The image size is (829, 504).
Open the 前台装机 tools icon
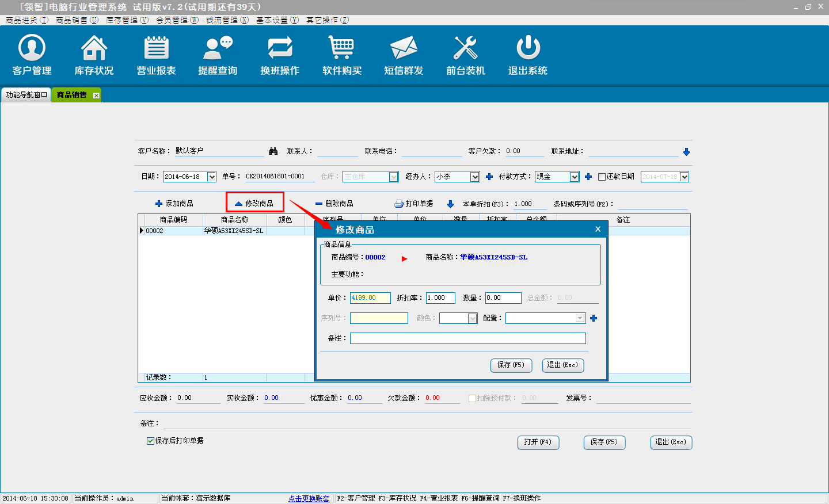coord(466,48)
